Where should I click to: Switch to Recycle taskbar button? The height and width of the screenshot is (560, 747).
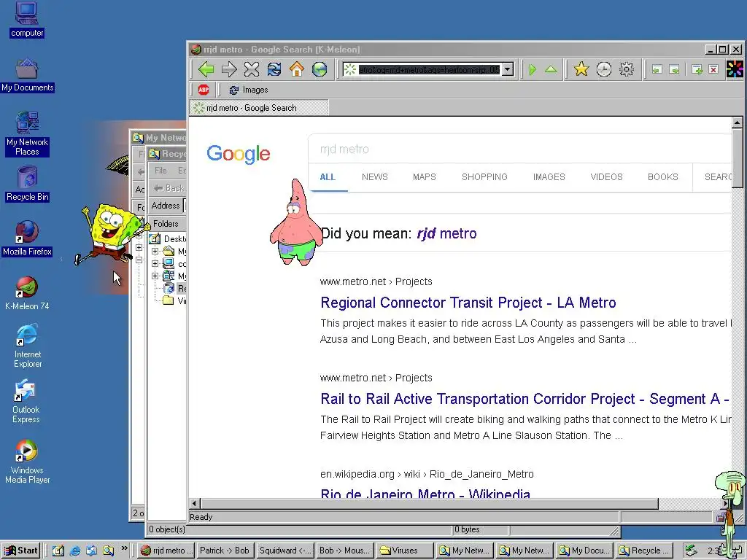coord(644,551)
